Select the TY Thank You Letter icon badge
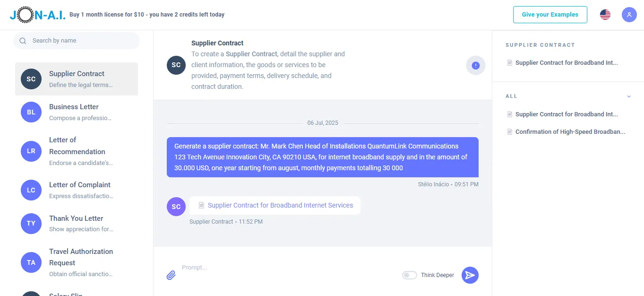Screen dimensions: 644x296 [x=31, y=224]
